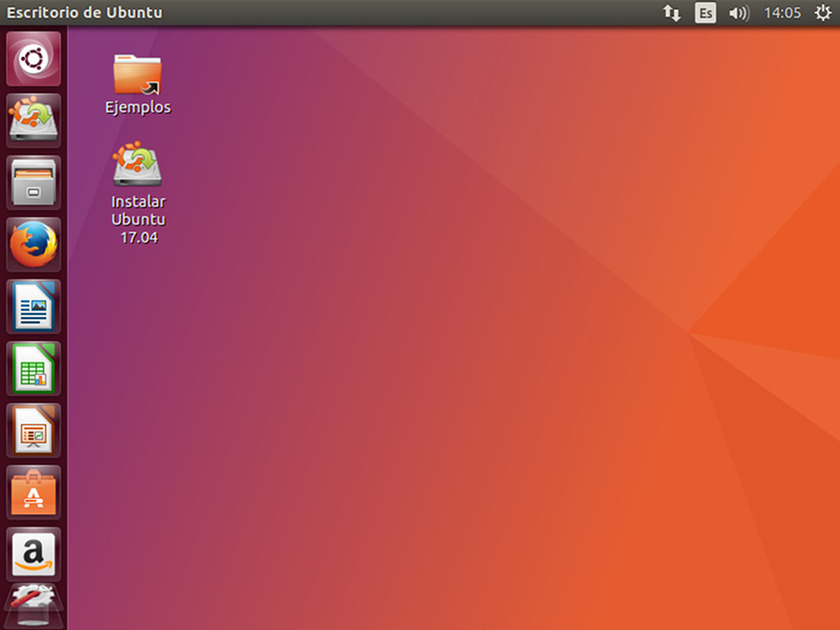Image resolution: width=840 pixels, height=630 pixels.
Task: Open the clock showing 14:05
Action: click(x=782, y=12)
